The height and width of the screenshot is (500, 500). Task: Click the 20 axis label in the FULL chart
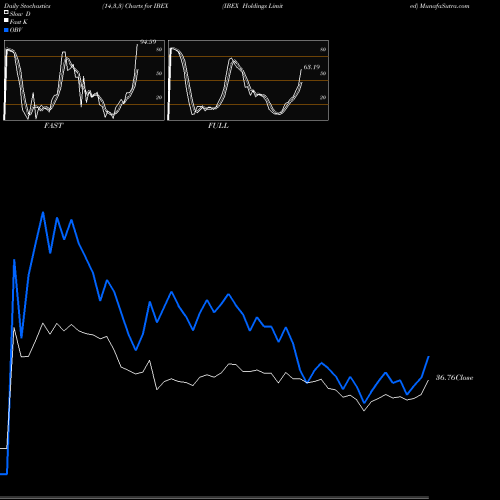pyautogui.click(x=323, y=97)
